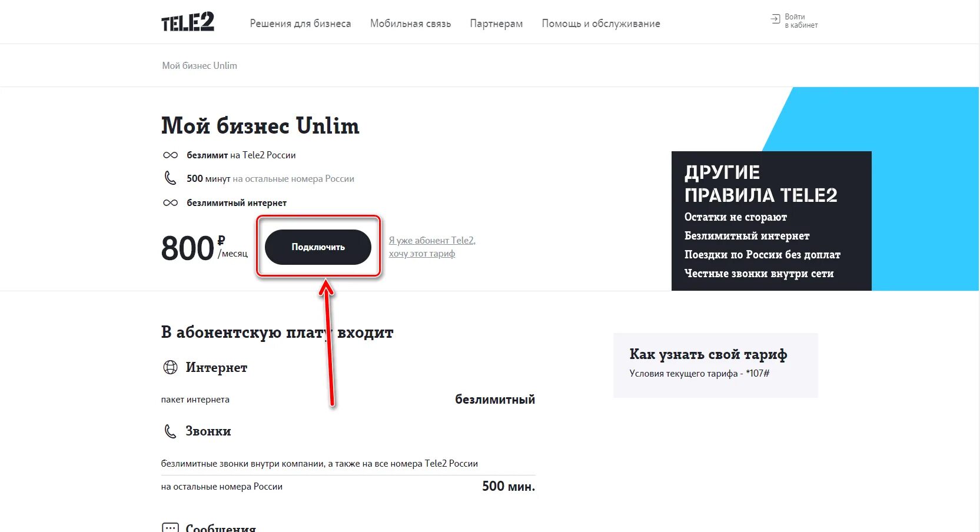Click the Мой бизнес Unlim heading

(260, 126)
